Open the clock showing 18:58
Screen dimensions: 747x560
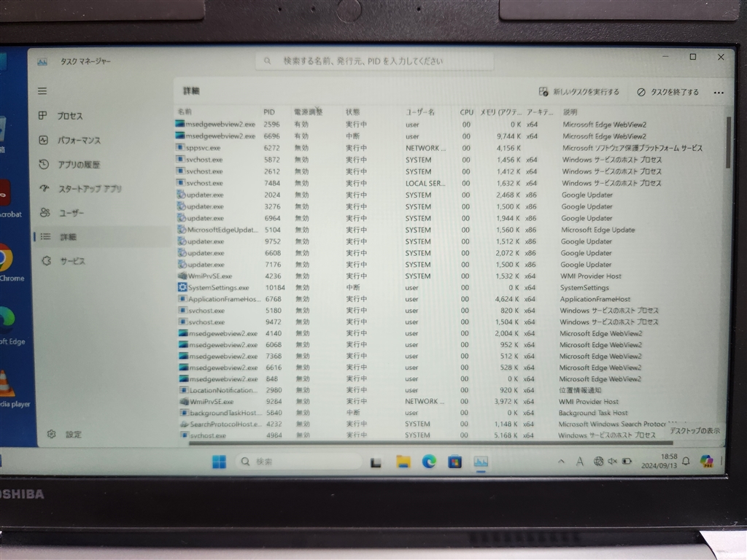click(659, 461)
